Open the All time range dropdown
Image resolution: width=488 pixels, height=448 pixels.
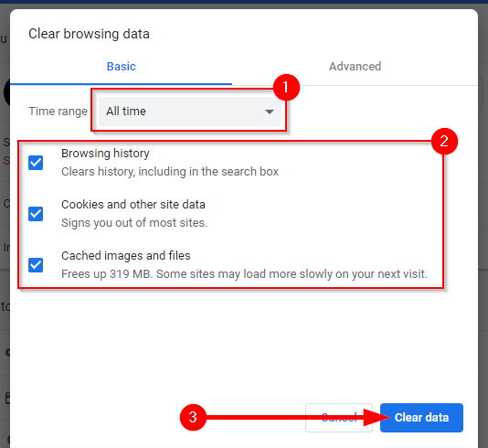click(x=190, y=112)
